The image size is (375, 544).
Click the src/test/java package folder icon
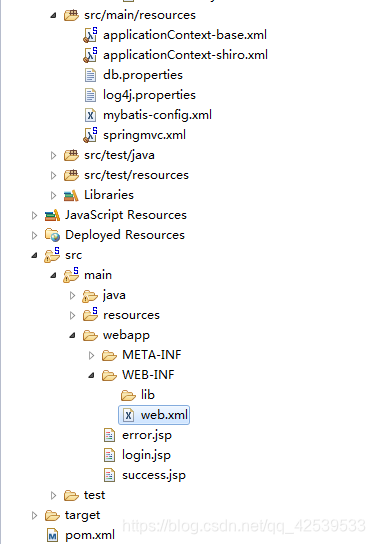coord(71,155)
